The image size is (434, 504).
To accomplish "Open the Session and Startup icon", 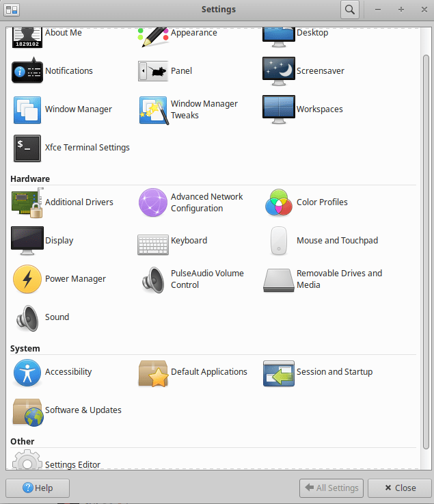I will coord(279,373).
